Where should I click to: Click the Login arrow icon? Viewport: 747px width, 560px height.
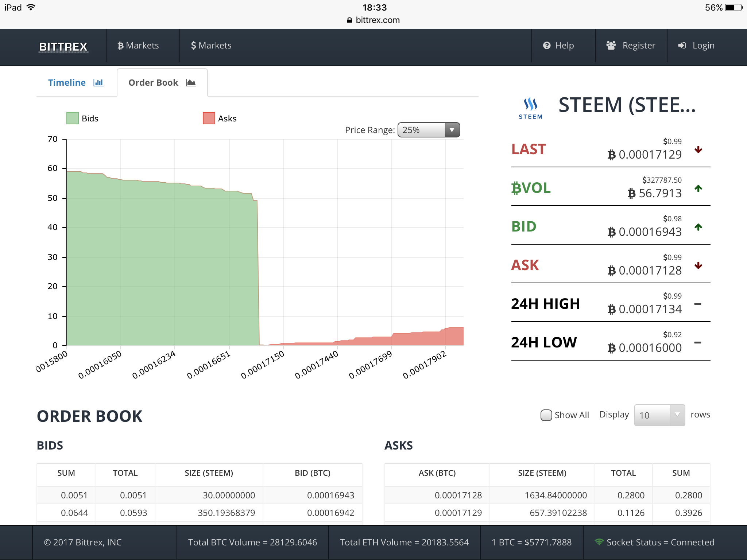(x=682, y=46)
